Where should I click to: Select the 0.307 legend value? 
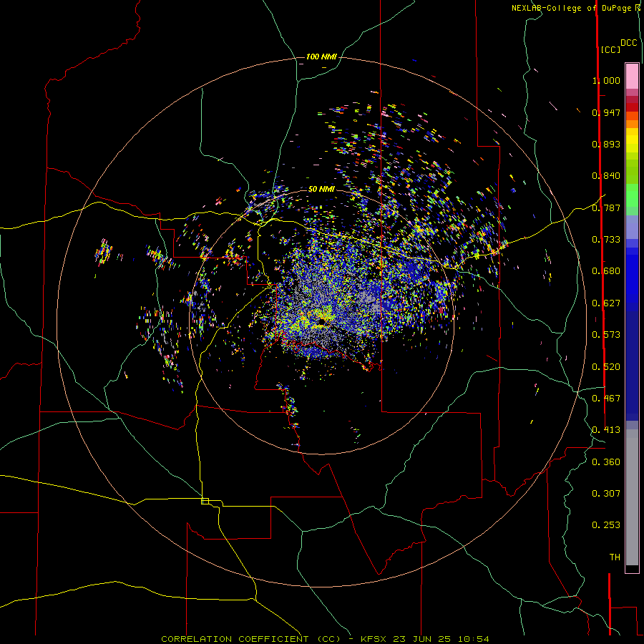pyautogui.click(x=606, y=494)
